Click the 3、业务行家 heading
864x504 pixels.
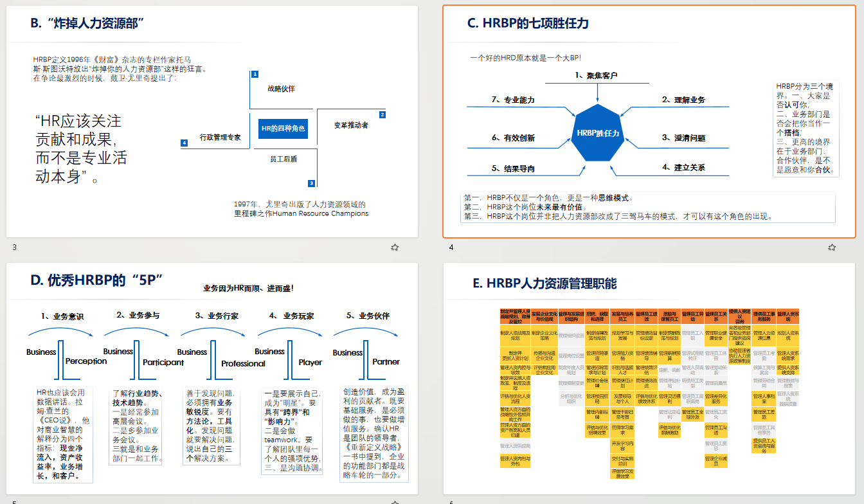217,316
